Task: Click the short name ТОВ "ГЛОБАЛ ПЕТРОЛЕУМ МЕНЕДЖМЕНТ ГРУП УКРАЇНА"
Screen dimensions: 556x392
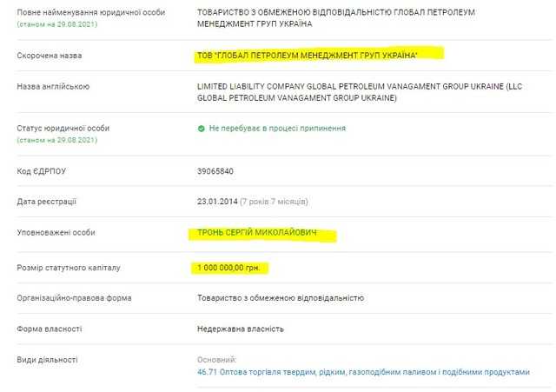Action: [307, 56]
